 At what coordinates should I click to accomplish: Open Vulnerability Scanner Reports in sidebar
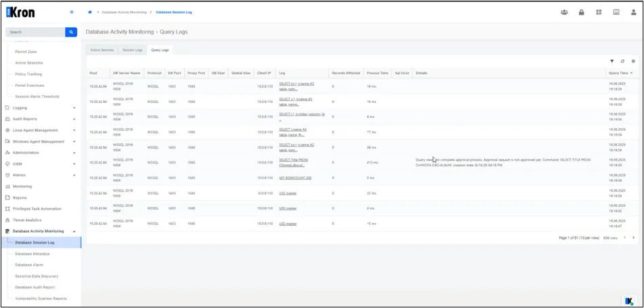41,299
